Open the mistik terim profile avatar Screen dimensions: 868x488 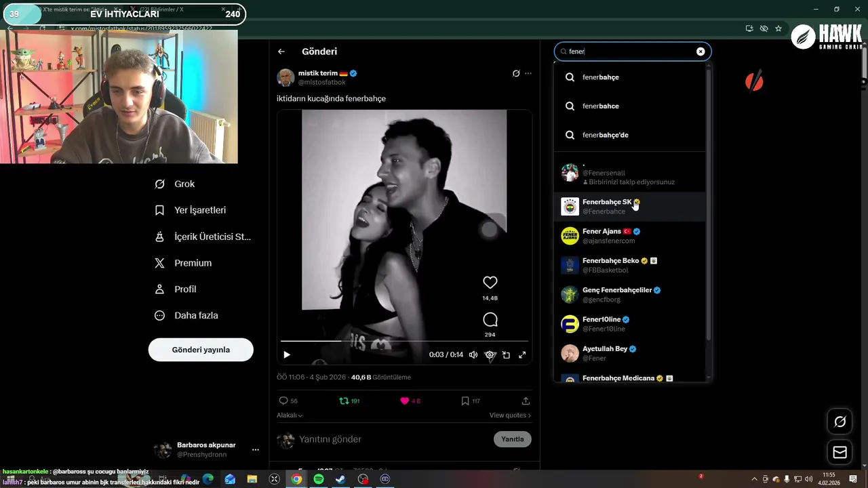(285, 77)
